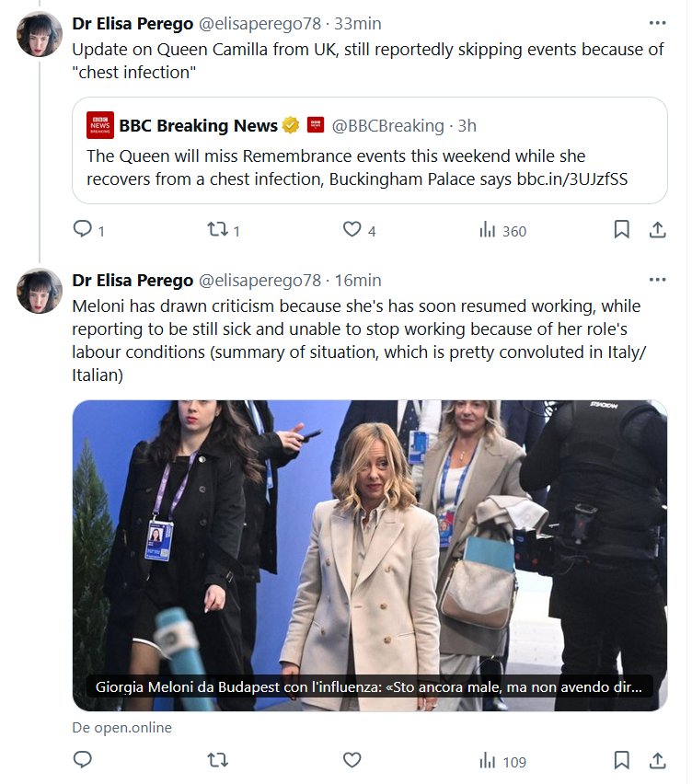692x784 pixels.
Task: Like the Queen Camilla update tweet
Action: click(352, 230)
